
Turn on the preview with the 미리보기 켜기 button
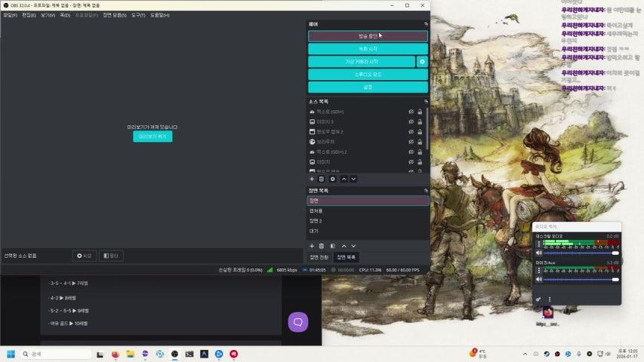click(153, 137)
